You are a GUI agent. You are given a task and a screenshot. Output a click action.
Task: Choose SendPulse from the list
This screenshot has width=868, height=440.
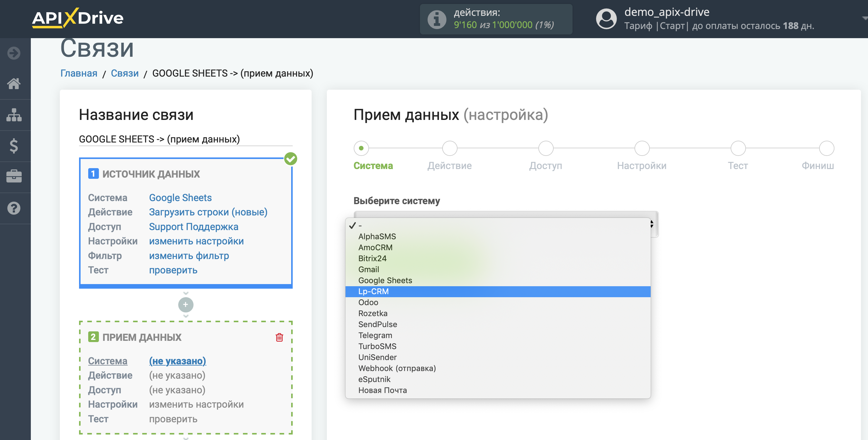498,324
